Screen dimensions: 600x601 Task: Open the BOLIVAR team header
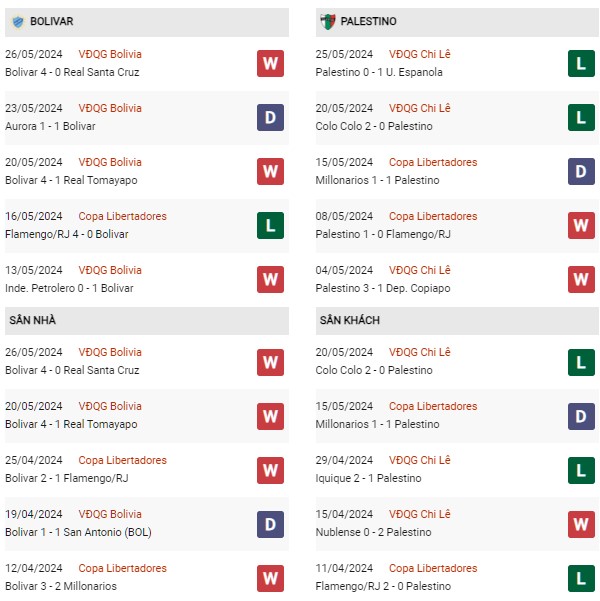[x=147, y=22]
